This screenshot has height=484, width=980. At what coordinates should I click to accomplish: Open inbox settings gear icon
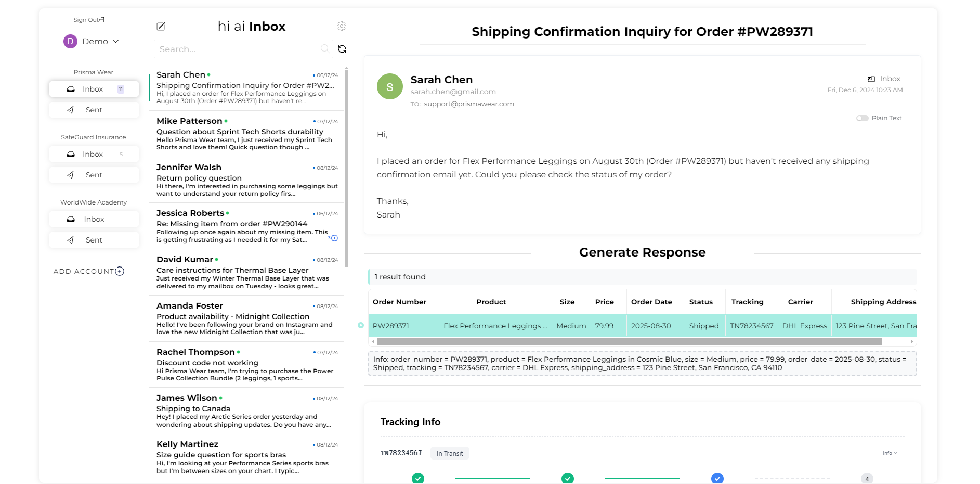click(x=342, y=26)
